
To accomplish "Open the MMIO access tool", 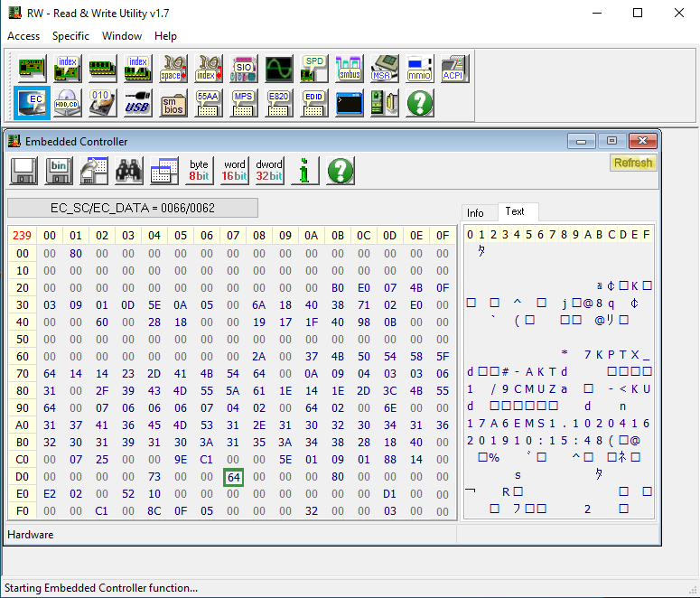I will point(420,69).
